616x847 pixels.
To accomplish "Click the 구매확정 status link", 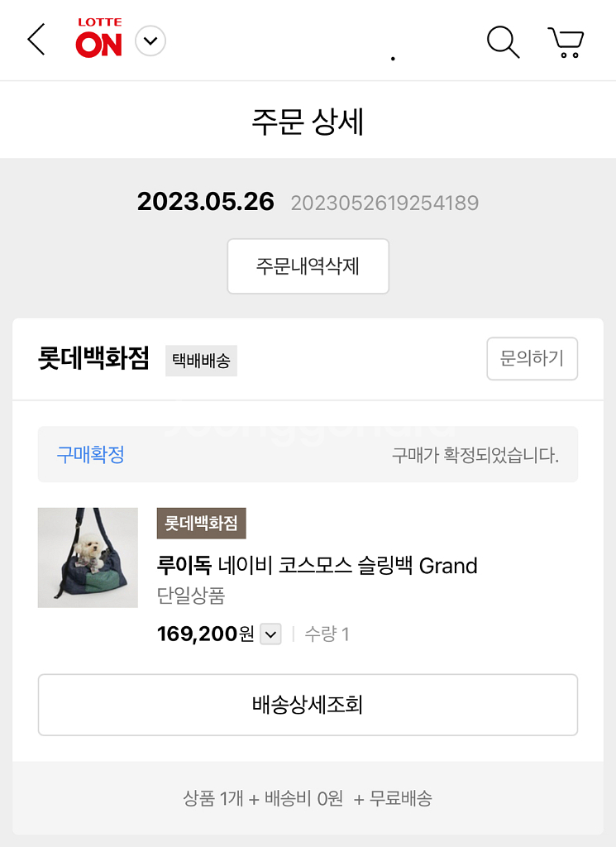I will pyautogui.click(x=90, y=454).
